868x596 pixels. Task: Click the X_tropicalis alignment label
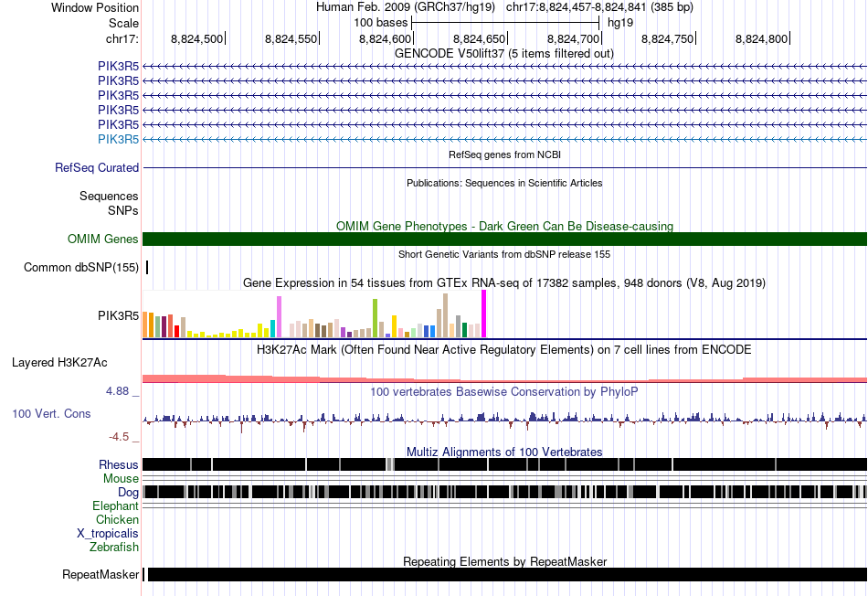coord(108,534)
